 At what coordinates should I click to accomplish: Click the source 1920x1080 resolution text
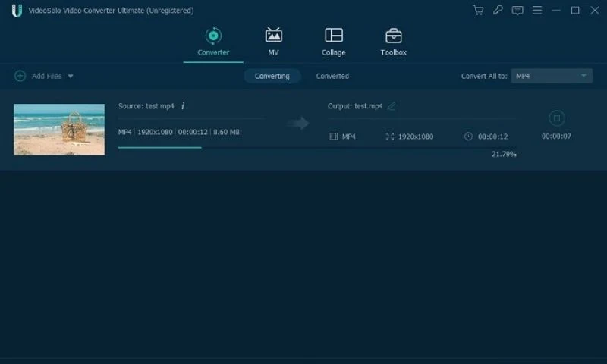point(155,132)
